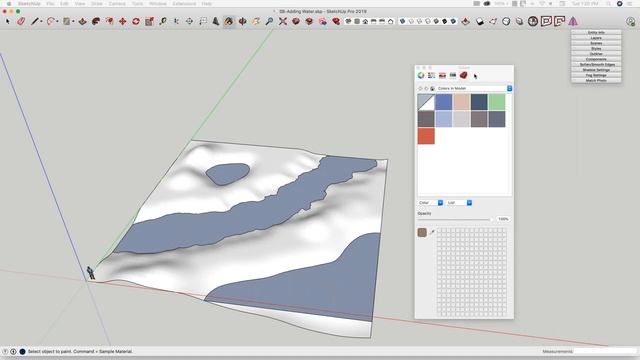Viewport: 640px width, 360px height.
Task: Open the Scenes tray panel
Action: click(x=596, y=43)
